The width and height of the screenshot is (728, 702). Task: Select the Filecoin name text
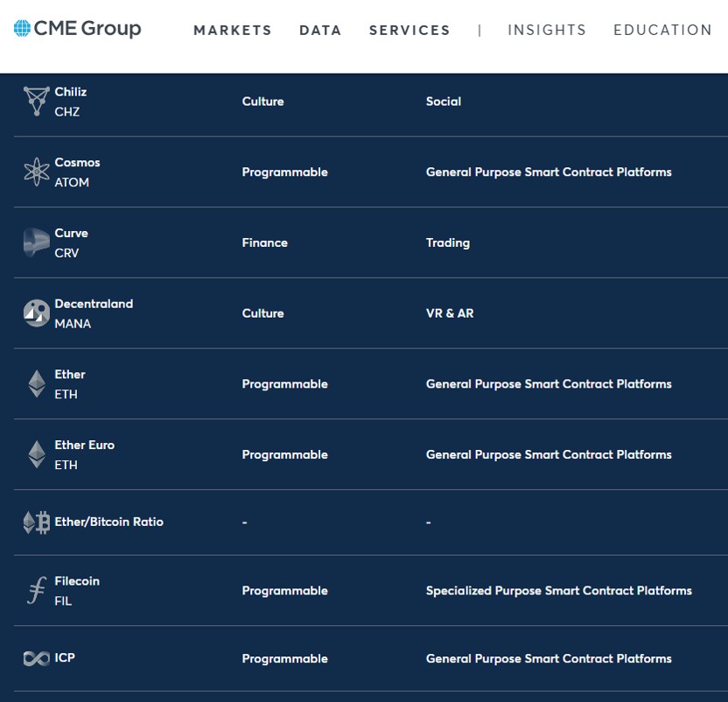77,580
